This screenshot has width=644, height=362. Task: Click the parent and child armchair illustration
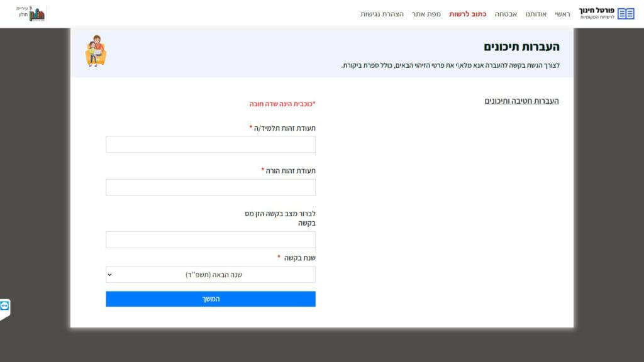click(95, 52)
